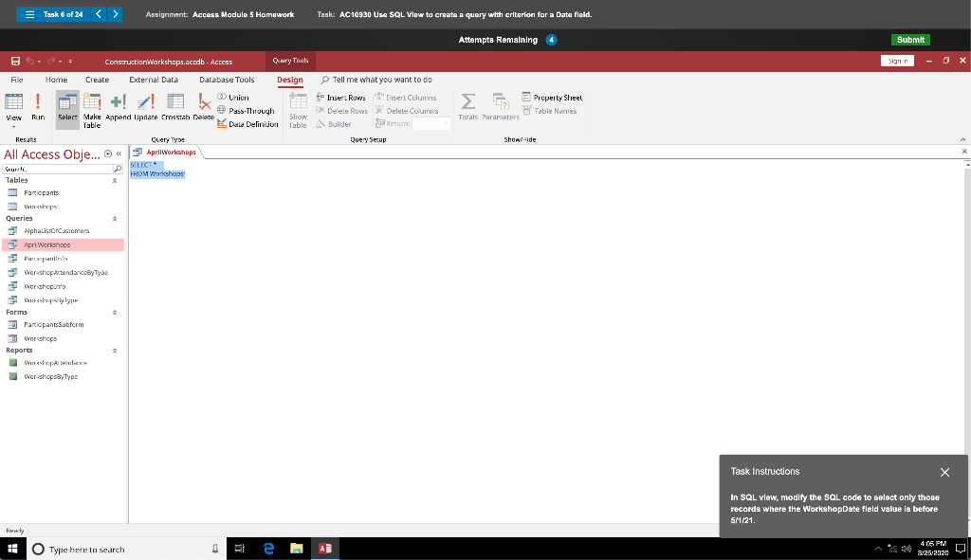Select the Crosstab query type icon
This screenshot has height=560, width=971.
click(176, 106)
